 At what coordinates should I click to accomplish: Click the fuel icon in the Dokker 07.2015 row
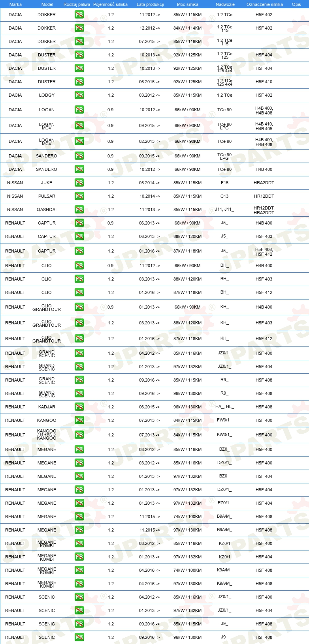[79, 41]
